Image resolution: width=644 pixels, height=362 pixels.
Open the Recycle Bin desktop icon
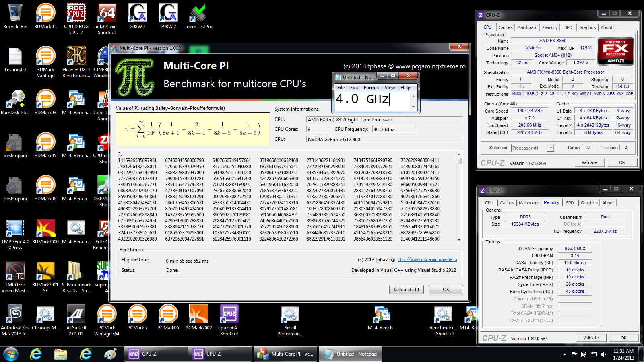[x=15, y=14]
